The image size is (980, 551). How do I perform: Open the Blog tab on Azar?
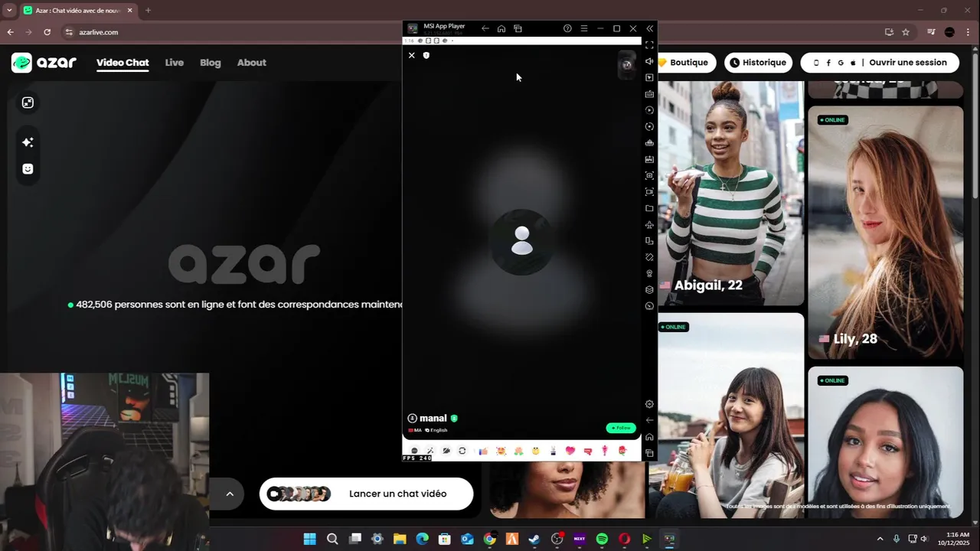211,63
